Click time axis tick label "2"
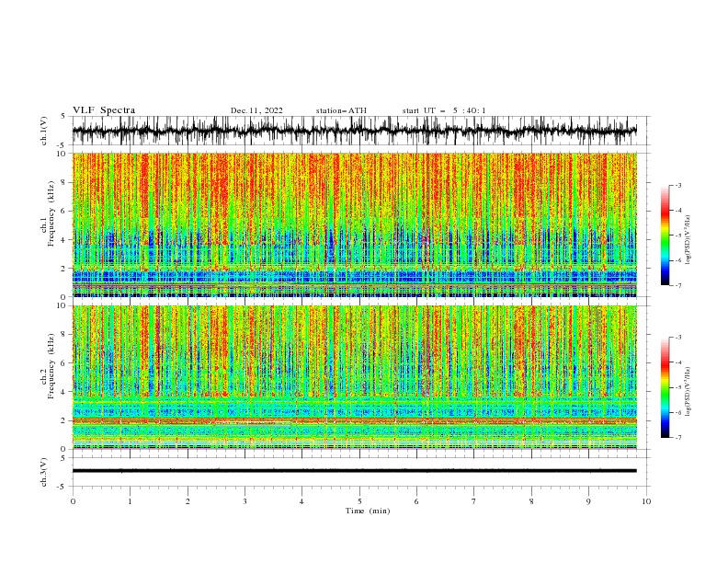The height and width of the screenshot is (563, 728). (x=188, y=501)
